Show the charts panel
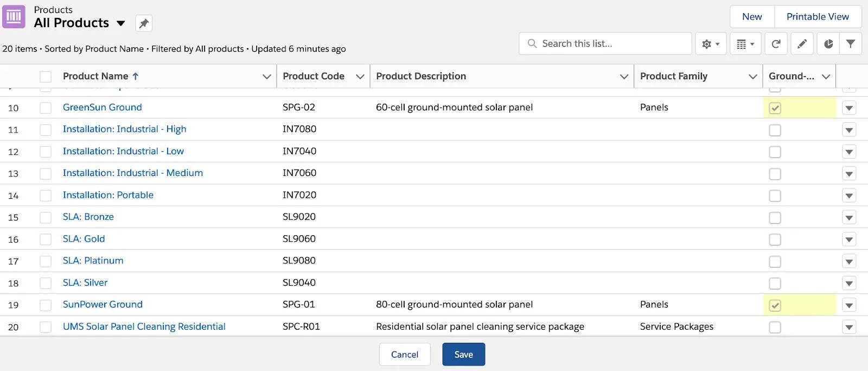Image resolution: width=868 pixels, height=371 pixels. point(828,44)
